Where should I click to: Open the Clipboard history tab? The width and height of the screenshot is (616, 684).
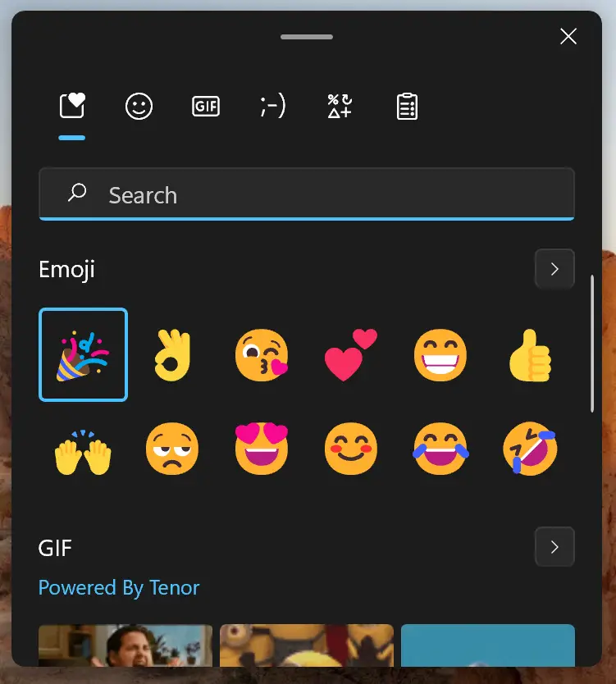407,106
